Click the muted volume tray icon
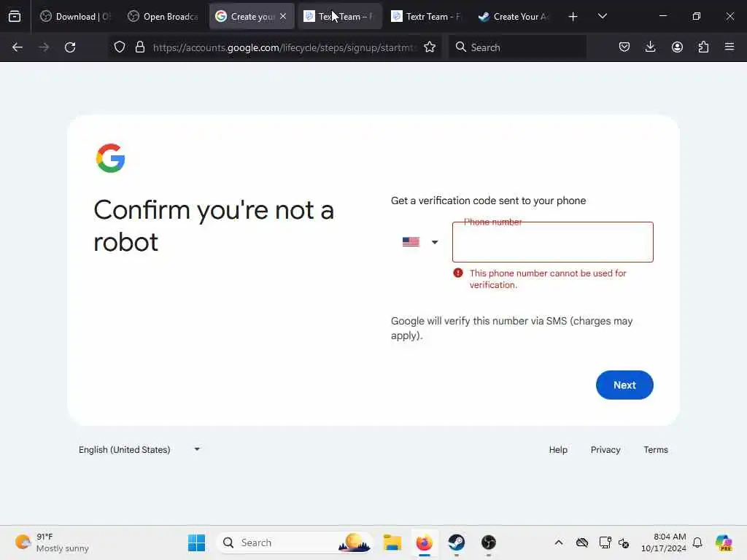 624,542
